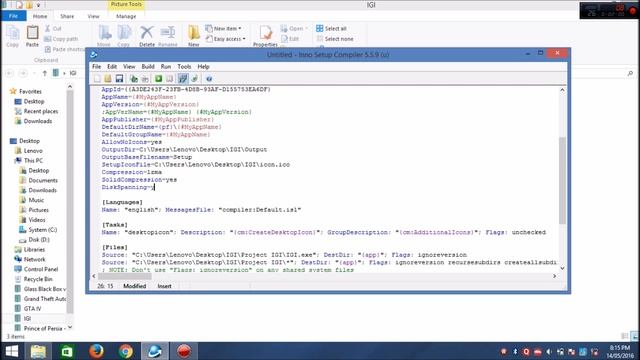
Task: Click Copy path in Explorer ribbon
Action: coord(60,39)
